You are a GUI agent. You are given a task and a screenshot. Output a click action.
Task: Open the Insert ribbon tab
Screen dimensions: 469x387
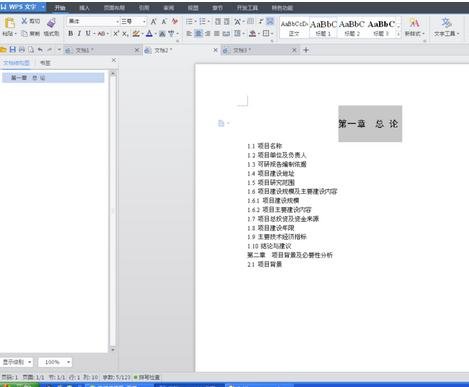tap(84, 8)
